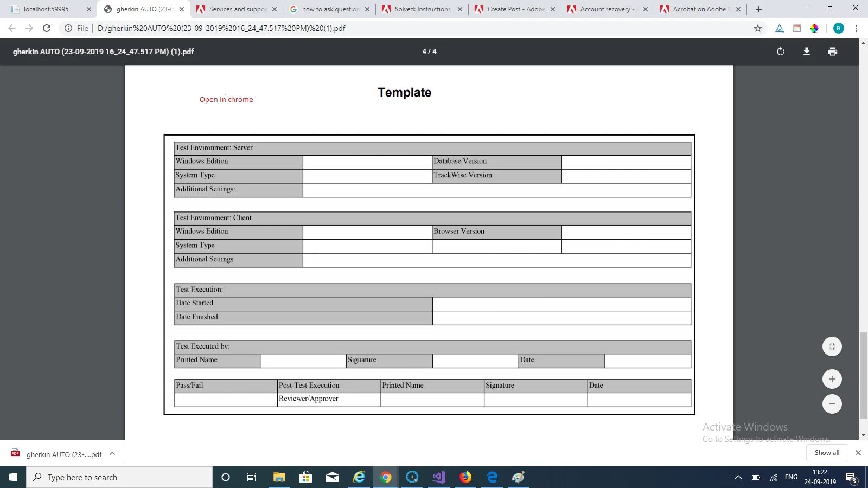This screenshot has width=868, height=488.
Task: Close the Solved: Instructions tab
Action: pos(460,9)
